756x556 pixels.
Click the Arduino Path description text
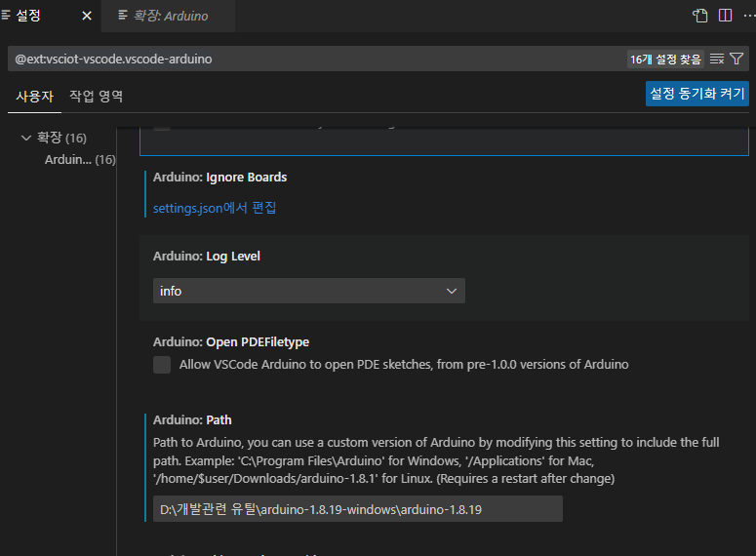(436, 460)
